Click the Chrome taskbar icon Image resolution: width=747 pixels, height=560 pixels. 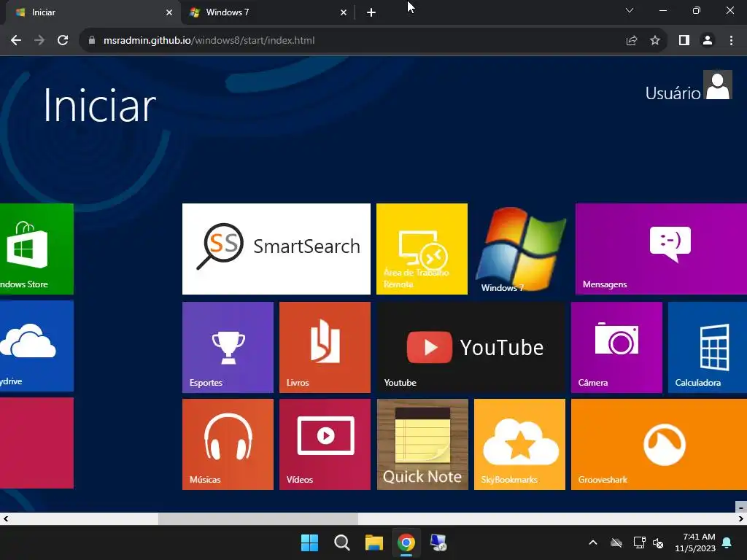point(406,542)
